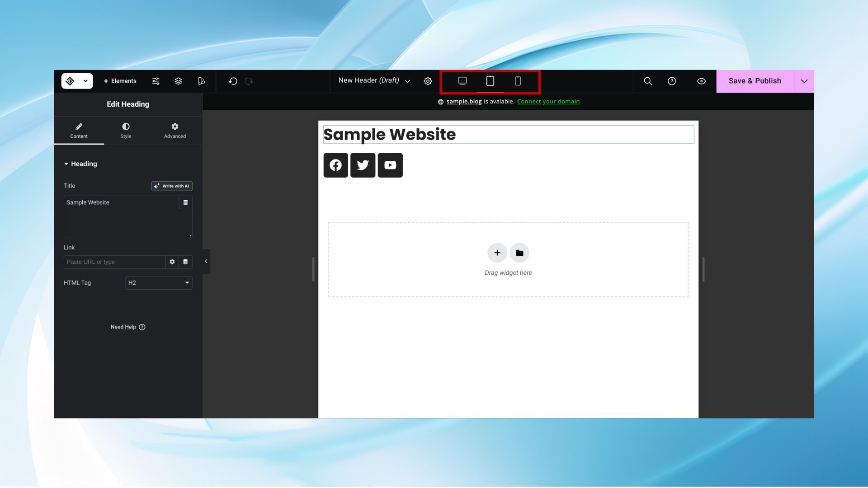Switch to the Advanced tab
The height and width of the screenshot is (488, 868).
pyautogui.click(x=175, y=131)
